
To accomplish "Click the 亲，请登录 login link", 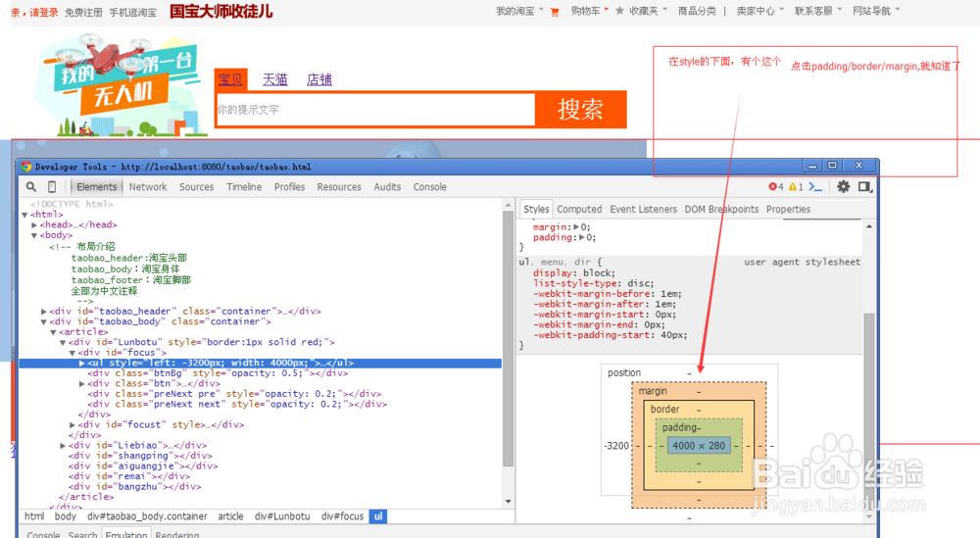I will click(x=34, y=13).
